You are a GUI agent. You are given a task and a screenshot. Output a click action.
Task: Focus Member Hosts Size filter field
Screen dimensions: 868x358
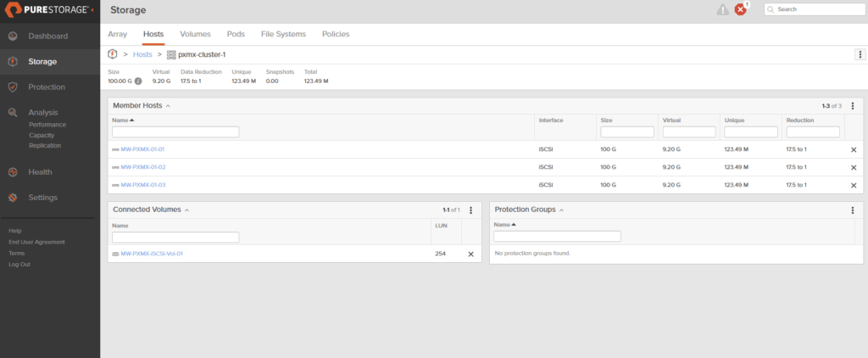627,131
